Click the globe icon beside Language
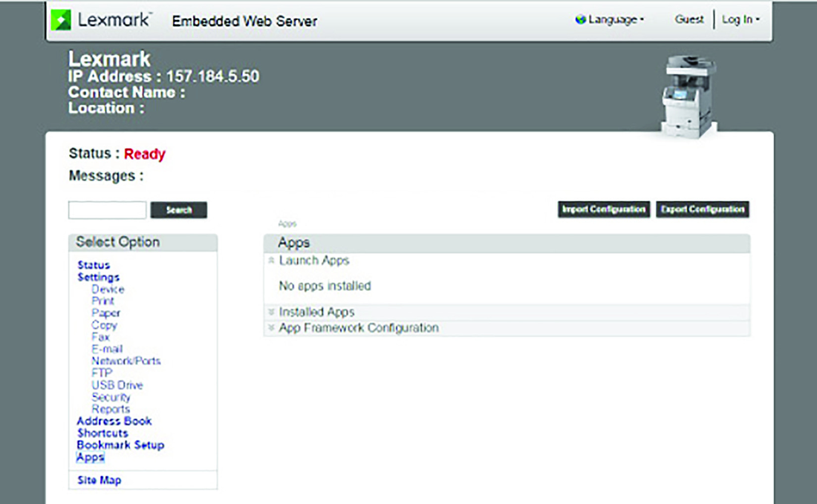The height and width of the screenshot is (504, 817). tap(581, 20)
